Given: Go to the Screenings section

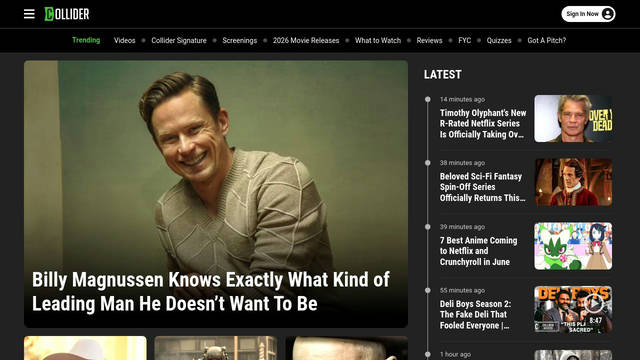Looking at the screenshot, I should click(x=240, y=40).
